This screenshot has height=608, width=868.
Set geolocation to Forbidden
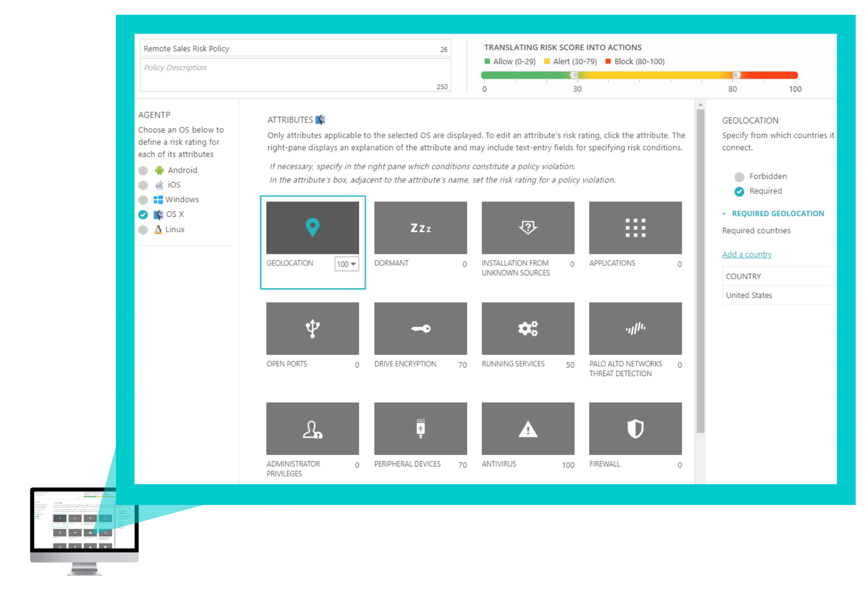pyautogui.click(x=739, y=176)
